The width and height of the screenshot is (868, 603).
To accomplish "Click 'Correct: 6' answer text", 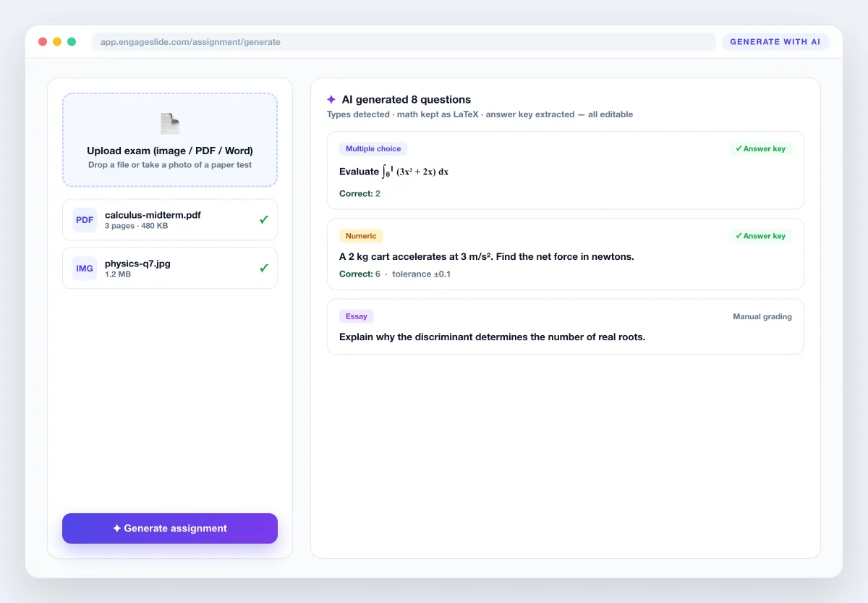I will (359, 274).
